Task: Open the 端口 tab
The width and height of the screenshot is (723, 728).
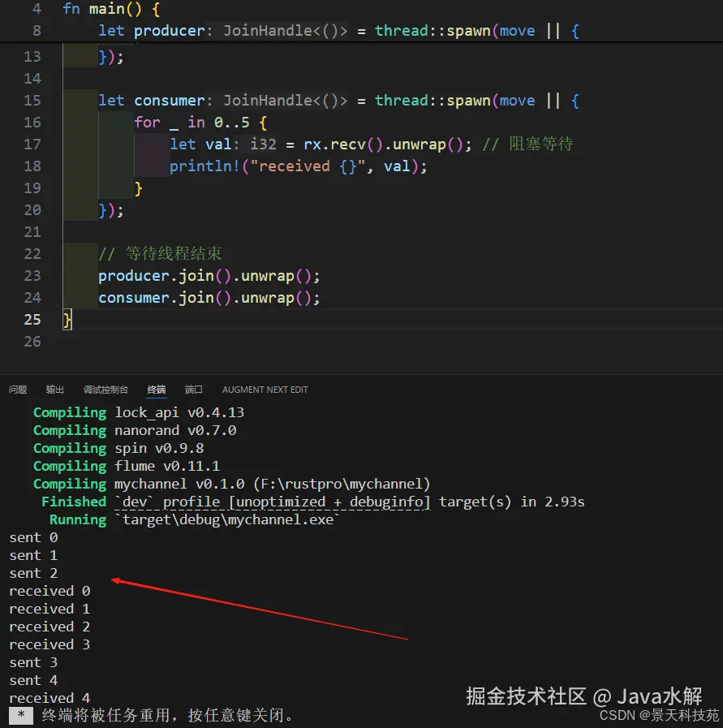Action: tap(193, 390)
